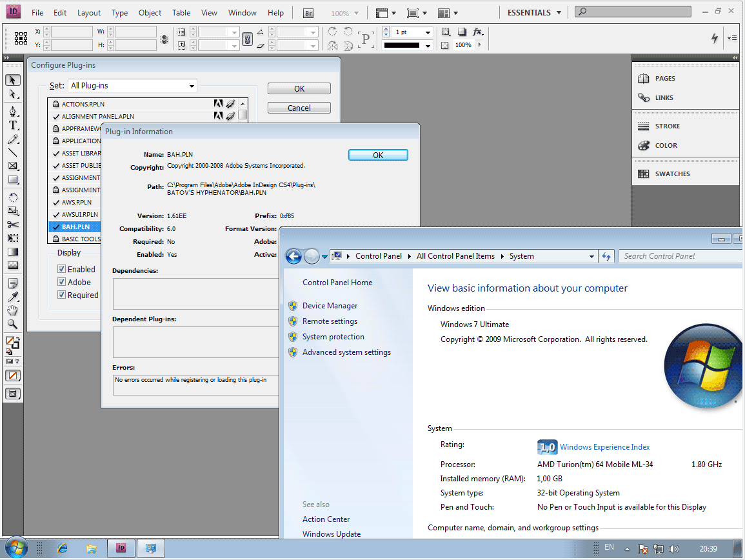745x560 pixels.
Task: Select the Pen tool in toolbox
Action: 13,111
